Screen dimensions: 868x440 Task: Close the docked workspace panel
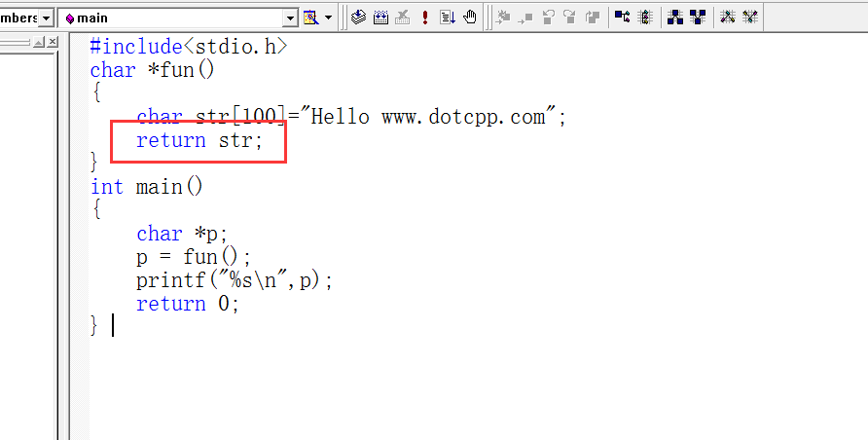pos(52,43)
